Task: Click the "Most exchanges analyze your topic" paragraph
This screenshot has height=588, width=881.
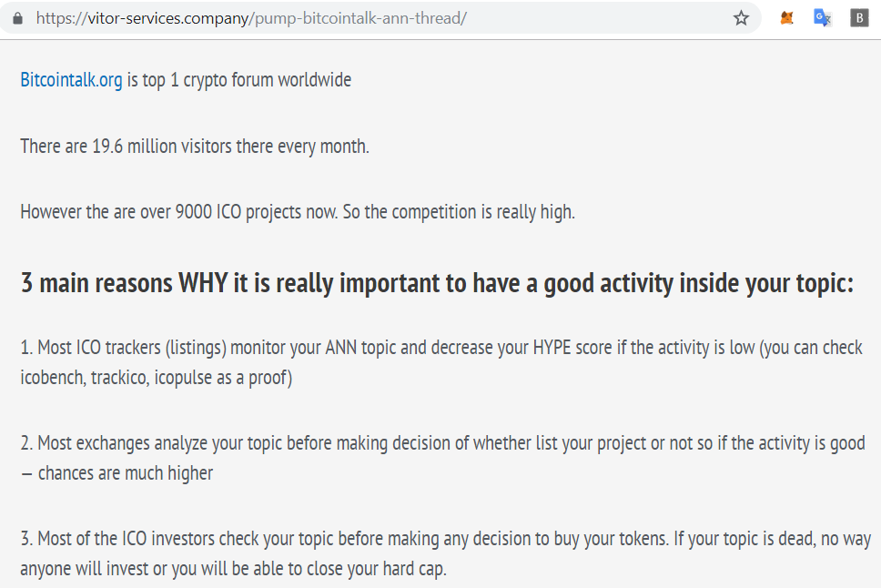Action: click(x=442, y=458)
